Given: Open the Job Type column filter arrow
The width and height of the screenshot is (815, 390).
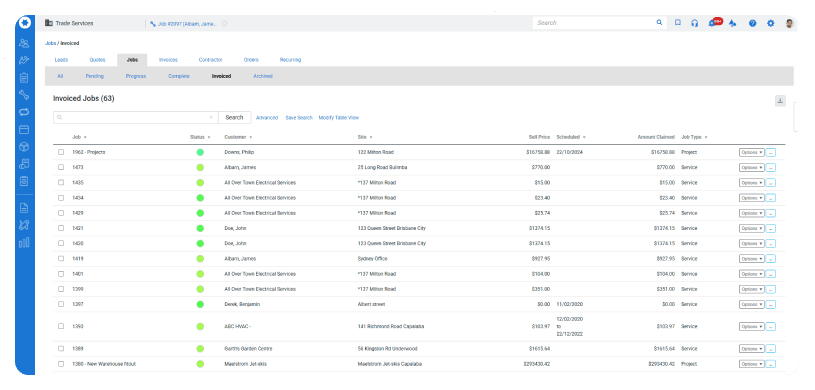Looking at the screenshot, I should click(x=706, y=137).
